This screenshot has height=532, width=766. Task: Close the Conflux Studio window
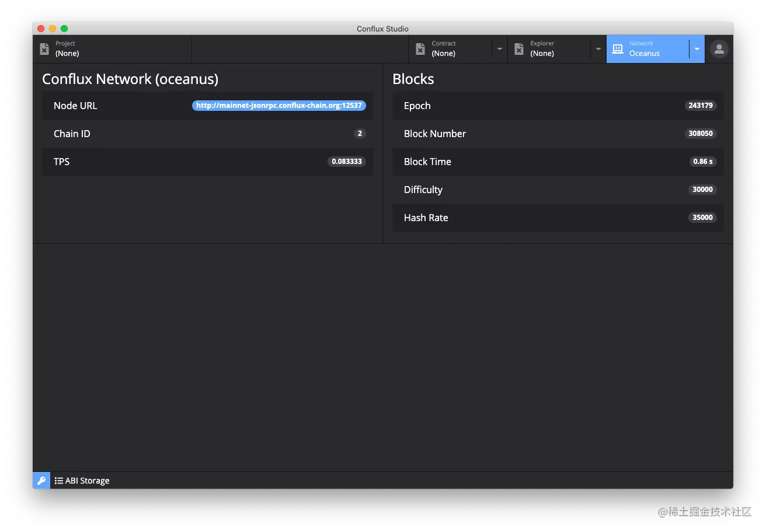click(41, 29)
